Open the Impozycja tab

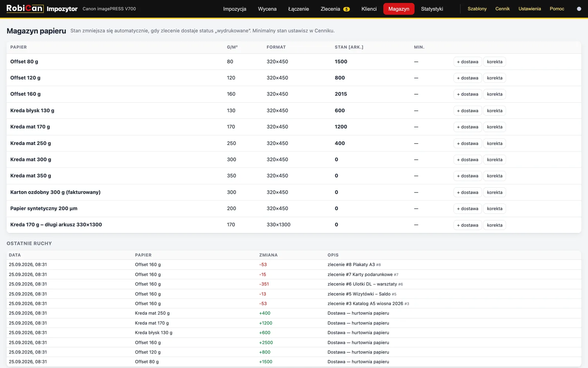pyautogui.click(x=234, y=9)
